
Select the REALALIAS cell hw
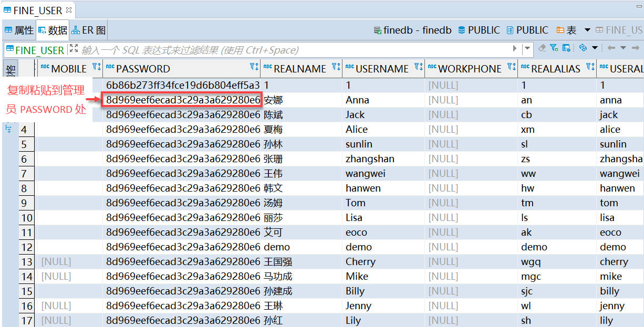(x=557, y=188)
